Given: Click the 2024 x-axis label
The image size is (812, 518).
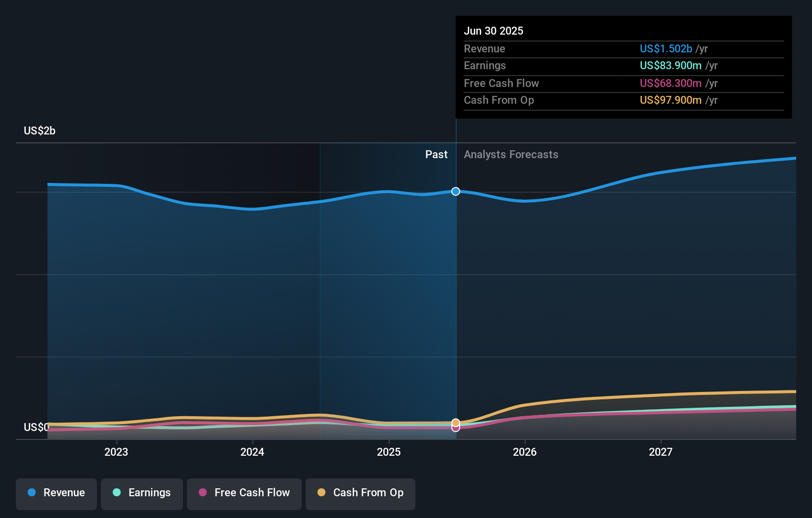Looking at the screenshot, I should (x=252, y=452).
